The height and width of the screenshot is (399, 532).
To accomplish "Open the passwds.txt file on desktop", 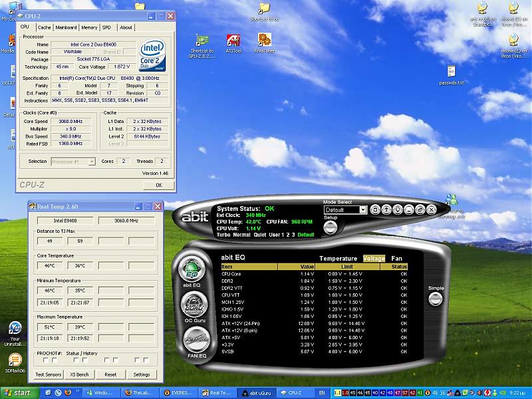I will [x=452, y=75].
